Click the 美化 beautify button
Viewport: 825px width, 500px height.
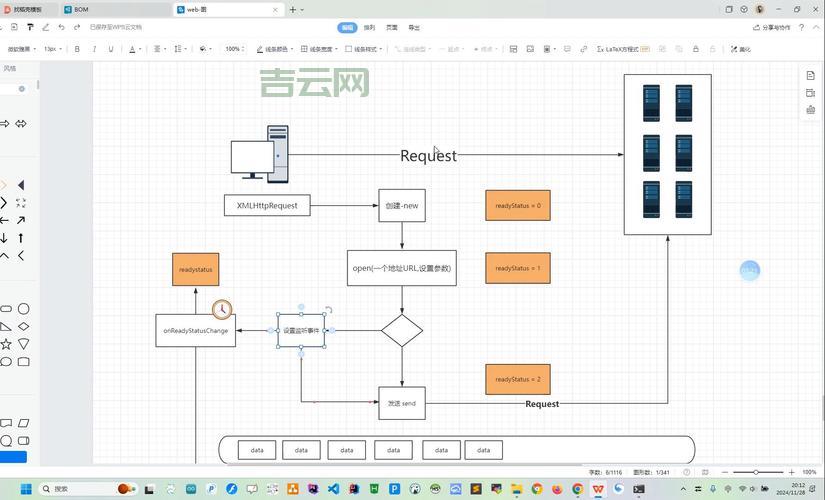click(741, 48)
